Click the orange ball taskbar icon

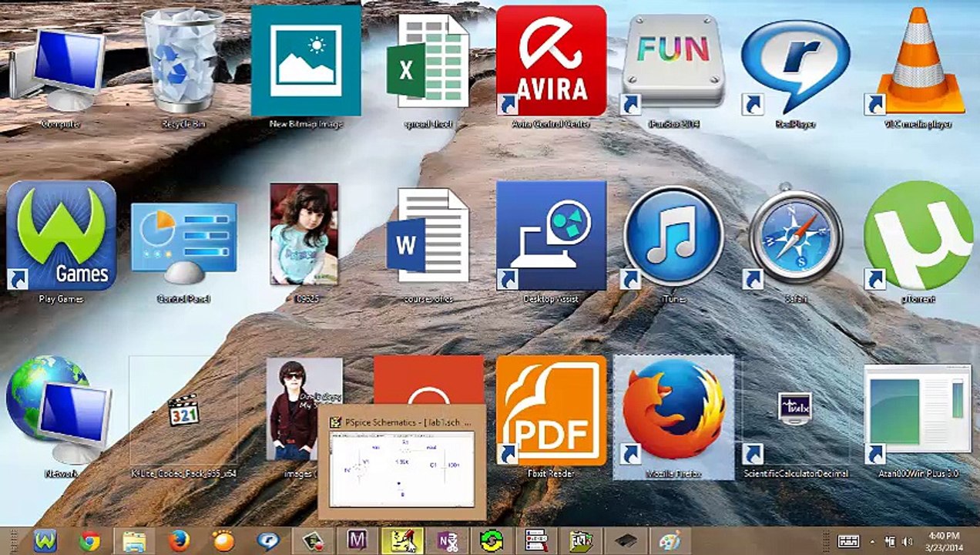[x=223, y=541]
